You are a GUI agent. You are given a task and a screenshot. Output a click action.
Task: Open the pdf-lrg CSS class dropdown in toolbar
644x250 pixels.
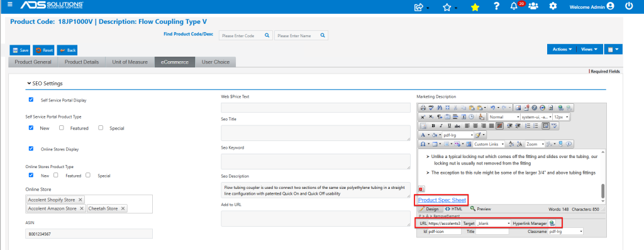[458, 135]
